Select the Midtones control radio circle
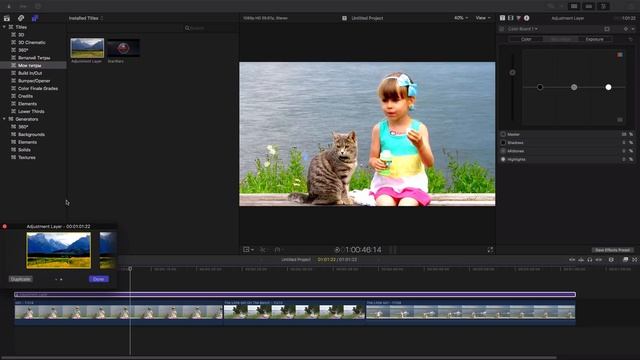 [503, 151]
